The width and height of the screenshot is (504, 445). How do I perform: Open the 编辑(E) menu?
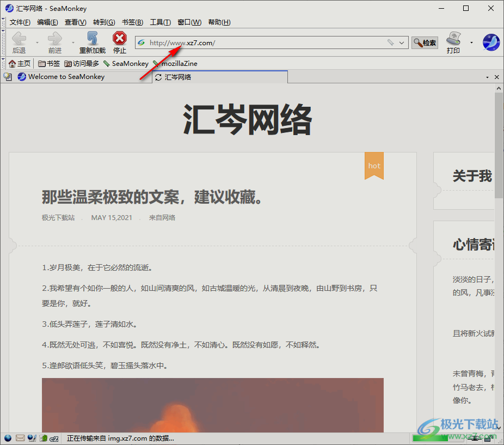point(47,22)
